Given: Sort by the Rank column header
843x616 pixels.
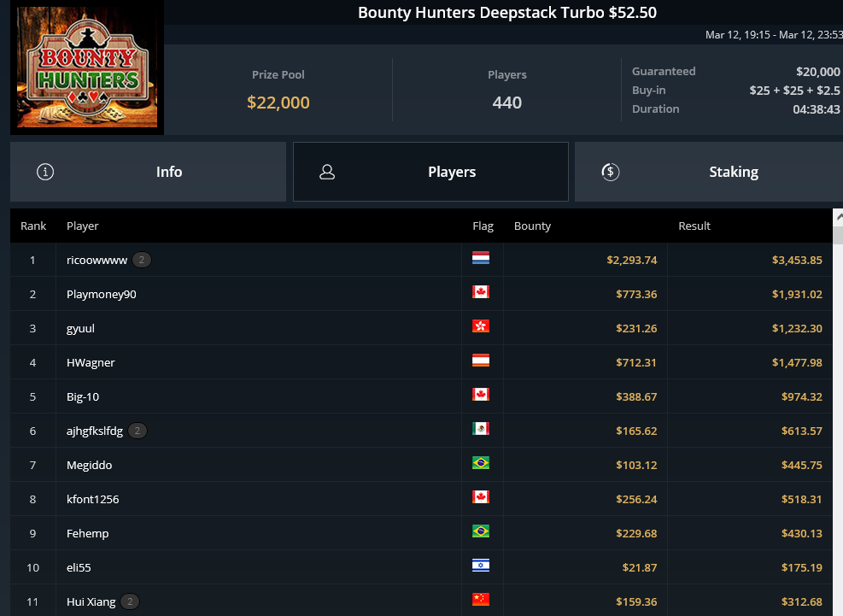Looking at the screenshot, I should pyautogui.click(x=33, y=226).
